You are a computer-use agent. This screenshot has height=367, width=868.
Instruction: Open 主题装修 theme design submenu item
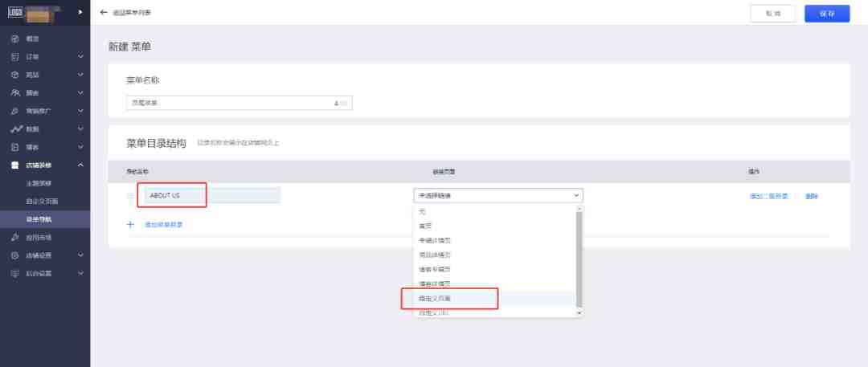[x=39, y=183]
